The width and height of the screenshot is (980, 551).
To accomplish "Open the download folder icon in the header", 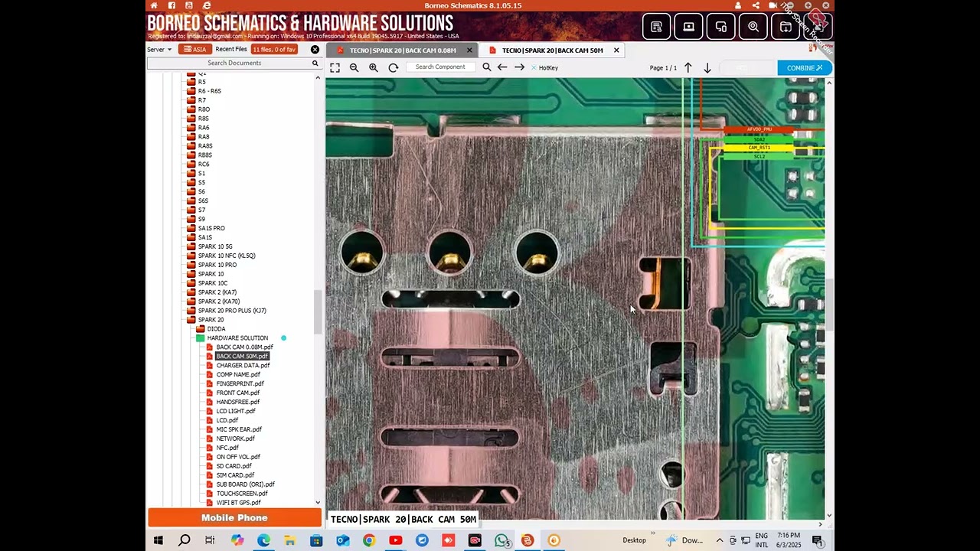I will [x=786, y=27].
